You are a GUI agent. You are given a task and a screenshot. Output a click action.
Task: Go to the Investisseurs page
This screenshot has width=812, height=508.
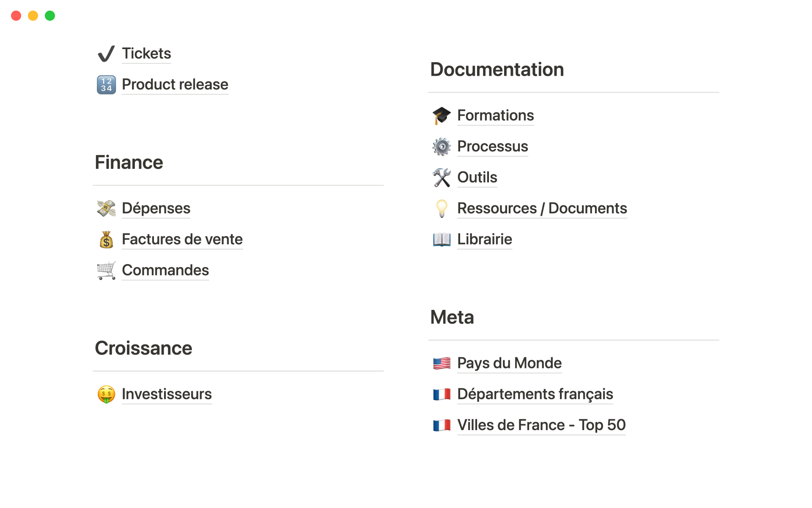click(167, 394)
